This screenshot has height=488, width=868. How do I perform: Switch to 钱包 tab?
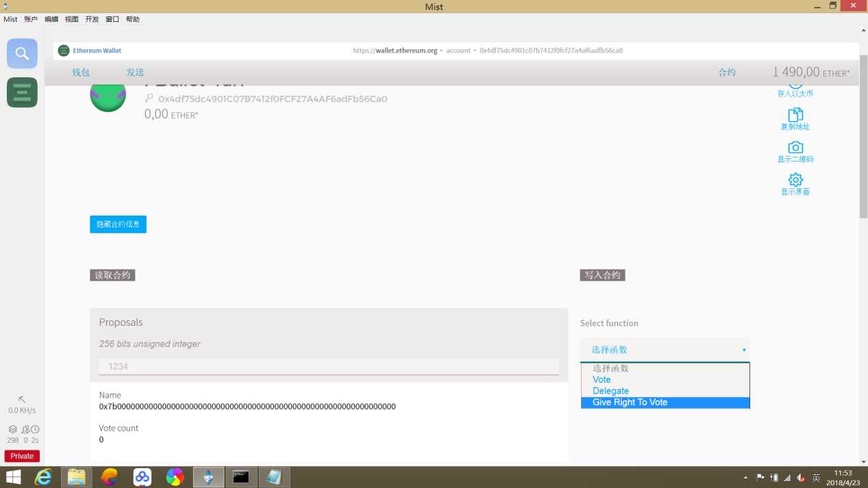tap(81, 73)
